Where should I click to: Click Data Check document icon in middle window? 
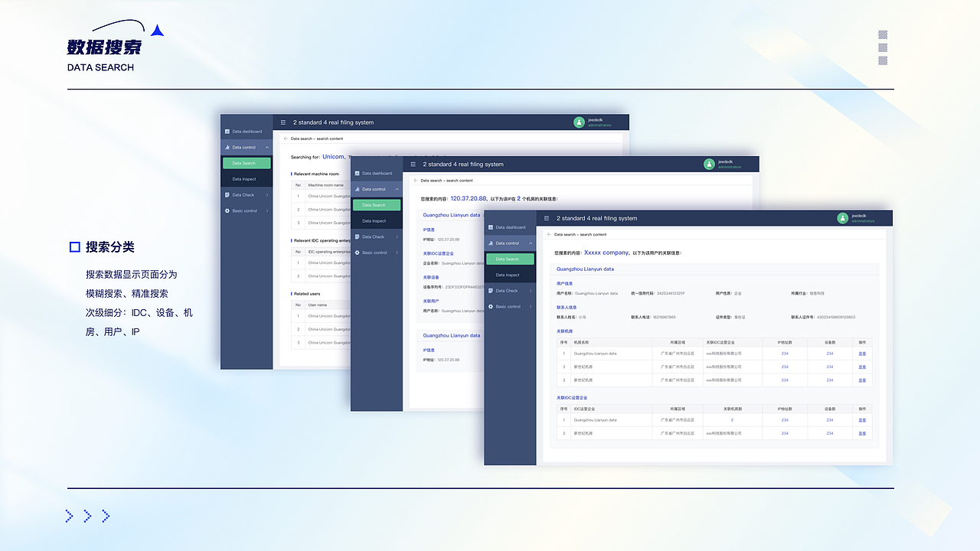pos(358,236)
